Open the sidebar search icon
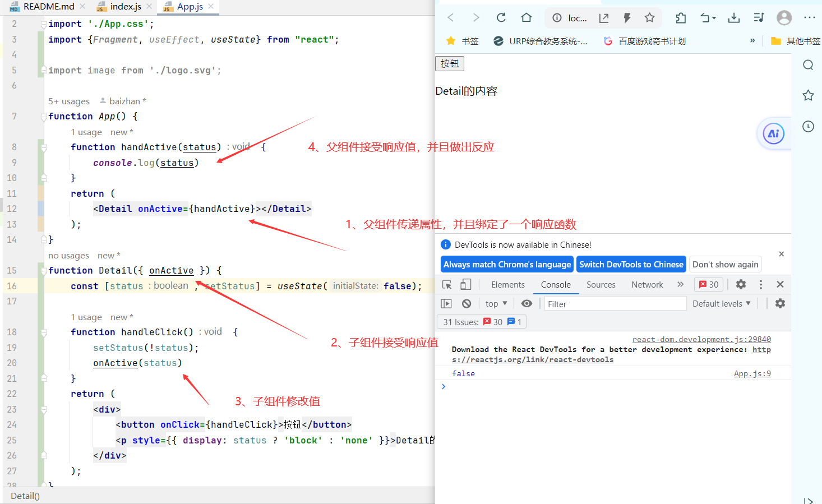 (x=808, y=65)
